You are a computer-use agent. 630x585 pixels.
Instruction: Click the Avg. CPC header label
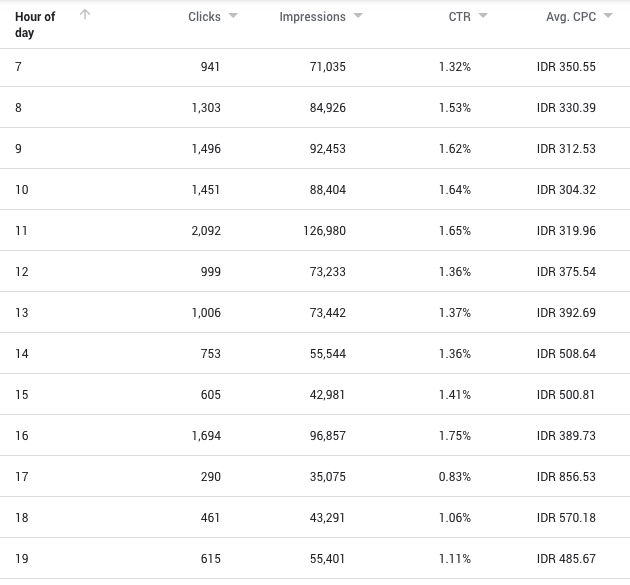pos(571,16)
